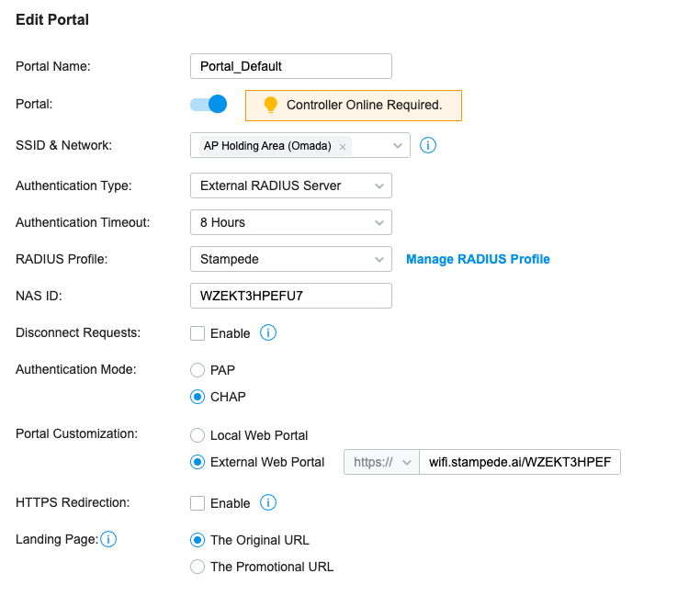Enable HTTPS Redirection checkbox
The height and width of the screenshot is (596, 700).
pyautogui.click(x=198, y=503)
